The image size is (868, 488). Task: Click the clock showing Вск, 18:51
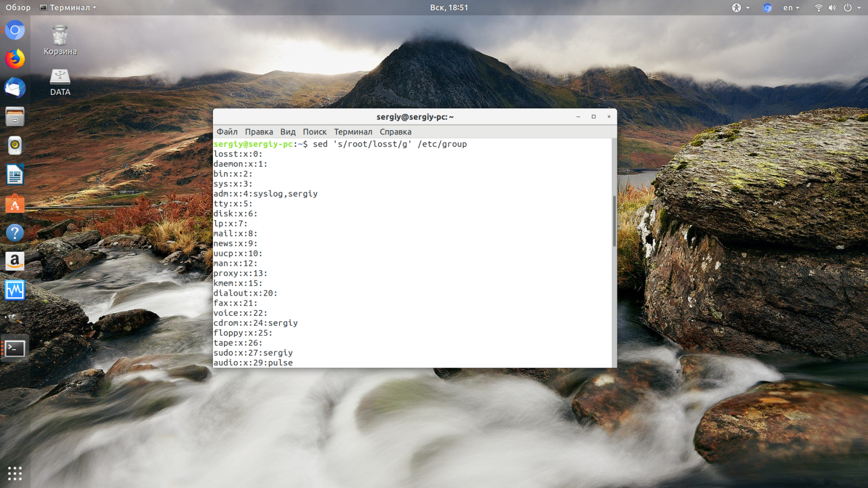tap(449, 8)
